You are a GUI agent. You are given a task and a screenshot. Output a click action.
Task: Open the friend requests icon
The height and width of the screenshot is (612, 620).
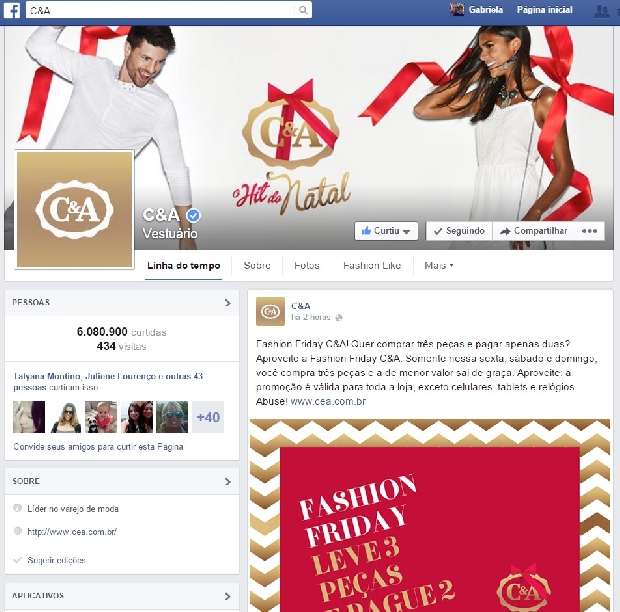coord(602,11)
